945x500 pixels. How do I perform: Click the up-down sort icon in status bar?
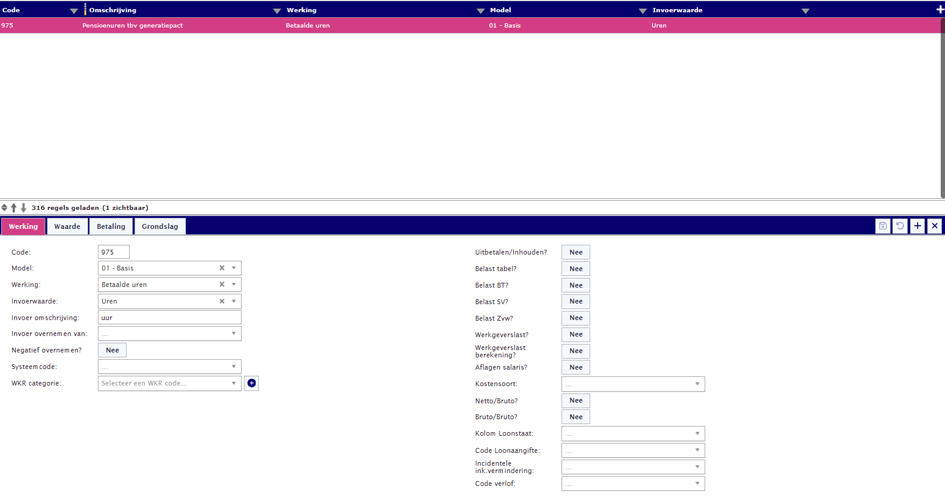click(4, 207)
